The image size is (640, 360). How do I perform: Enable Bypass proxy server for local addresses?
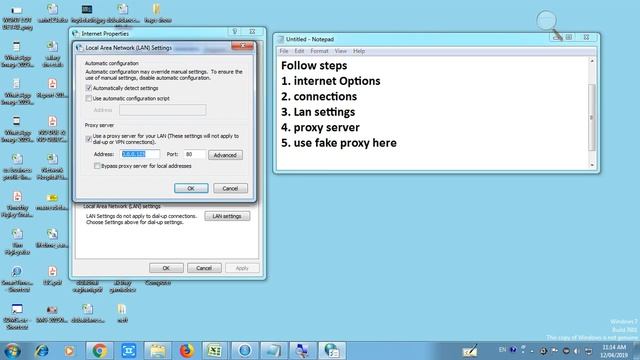97,166
